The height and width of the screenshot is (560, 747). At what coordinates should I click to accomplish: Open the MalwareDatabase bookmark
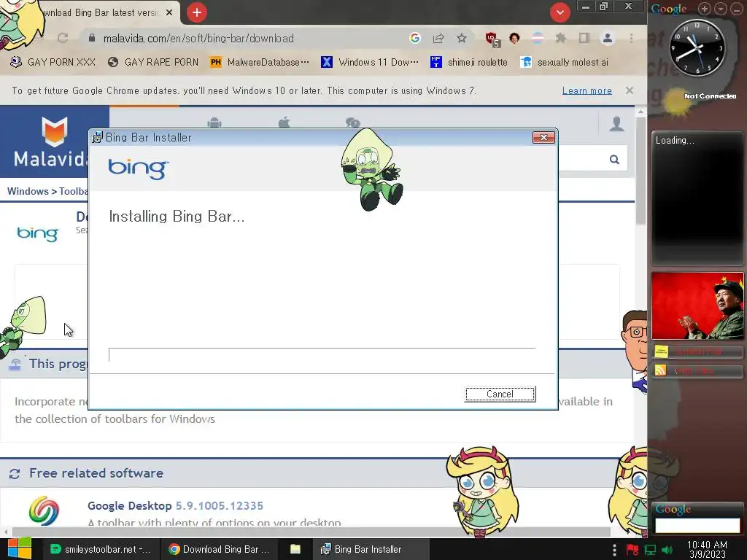(260, 63)
